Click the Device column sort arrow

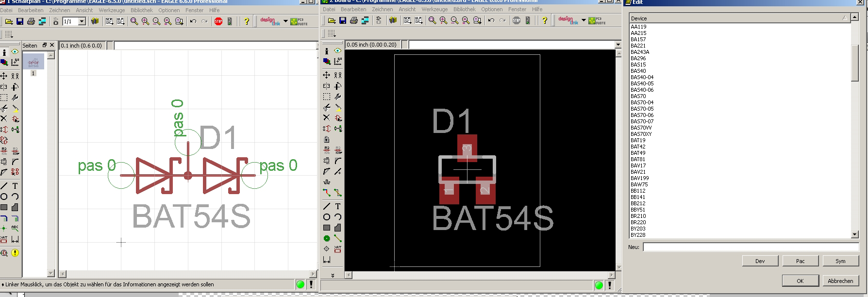pos(845,18)
